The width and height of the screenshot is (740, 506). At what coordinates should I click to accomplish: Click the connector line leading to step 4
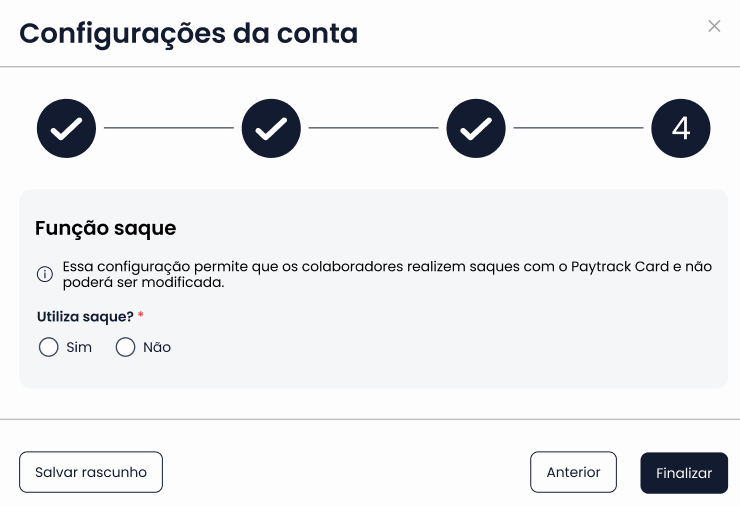[x=579, y=127]
